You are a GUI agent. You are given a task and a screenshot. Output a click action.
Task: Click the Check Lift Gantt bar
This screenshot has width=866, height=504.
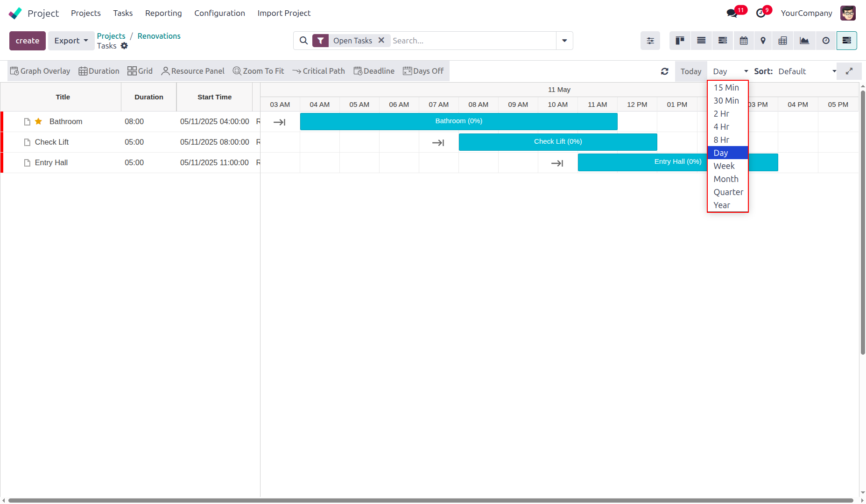point(558,142)
